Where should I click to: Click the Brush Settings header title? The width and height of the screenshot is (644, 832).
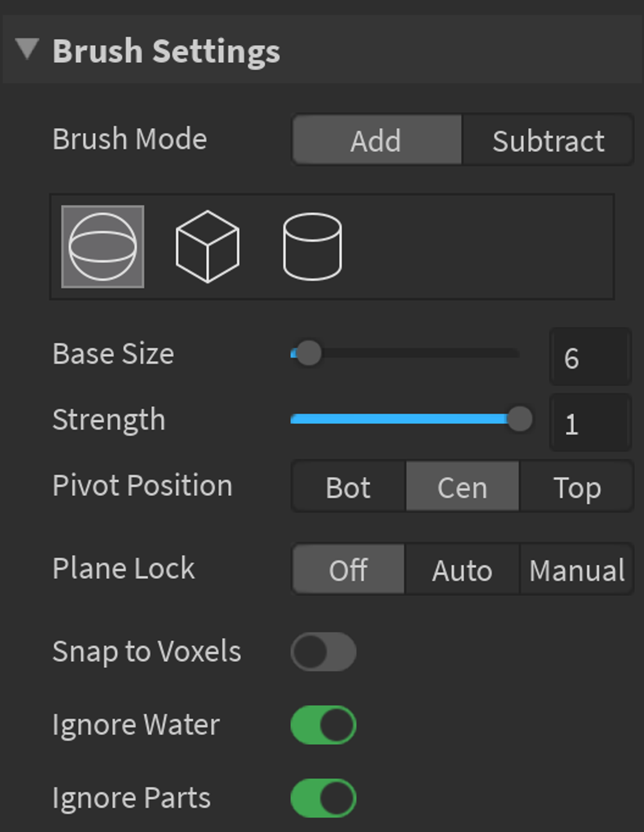pyautogui.click(x=166, y=51)
